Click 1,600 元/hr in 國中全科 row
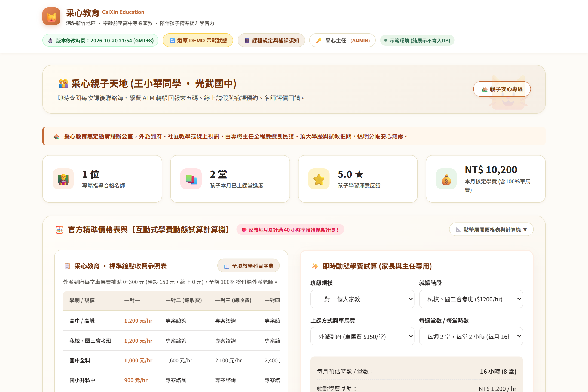 pos(179,360)
